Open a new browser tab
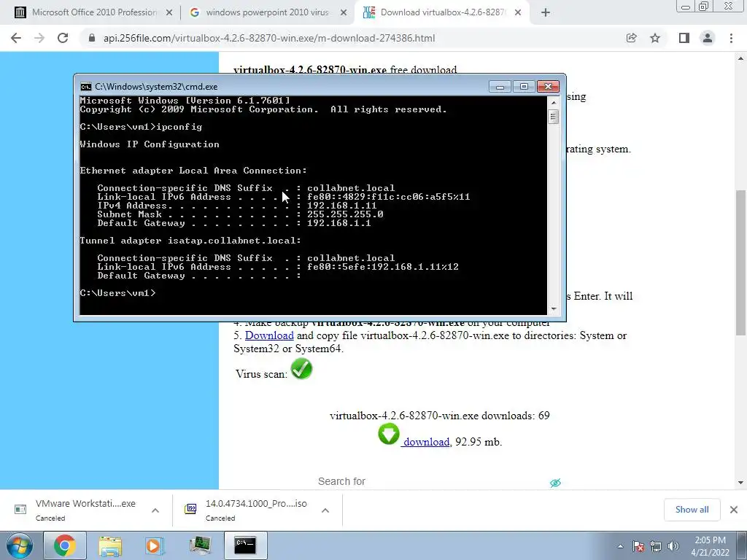The image size is (747, 560). (546, 13)
